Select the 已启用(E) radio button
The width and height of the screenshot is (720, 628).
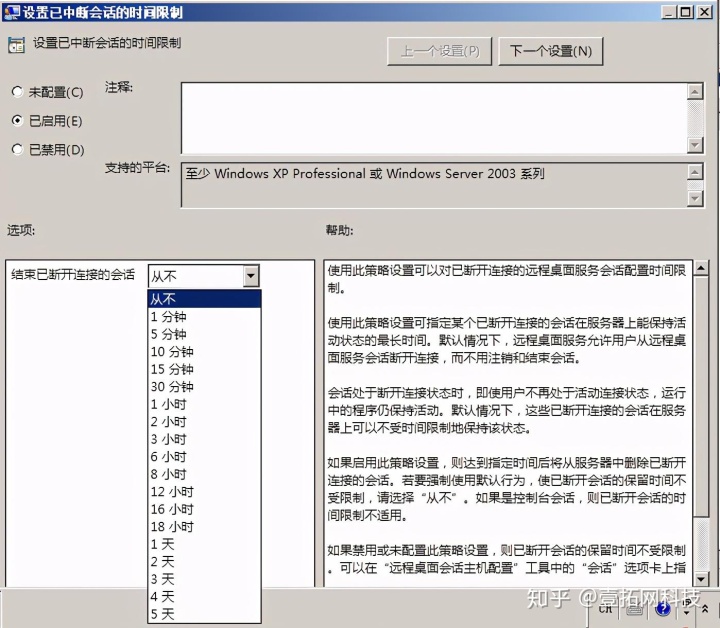click(x=17, y=121)
